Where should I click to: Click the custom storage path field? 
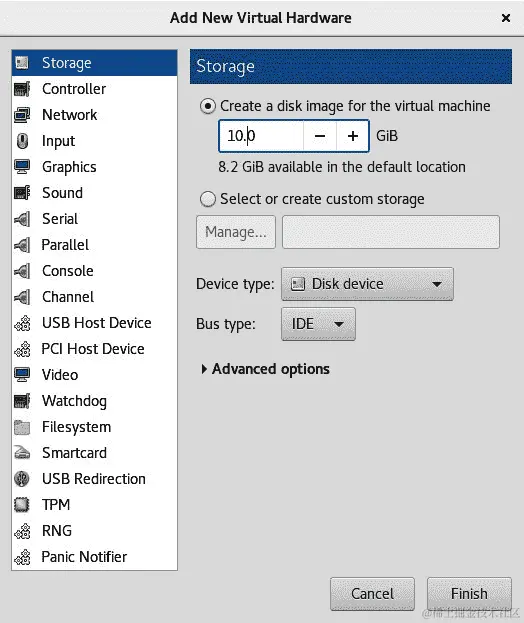(x=391, y=232)
